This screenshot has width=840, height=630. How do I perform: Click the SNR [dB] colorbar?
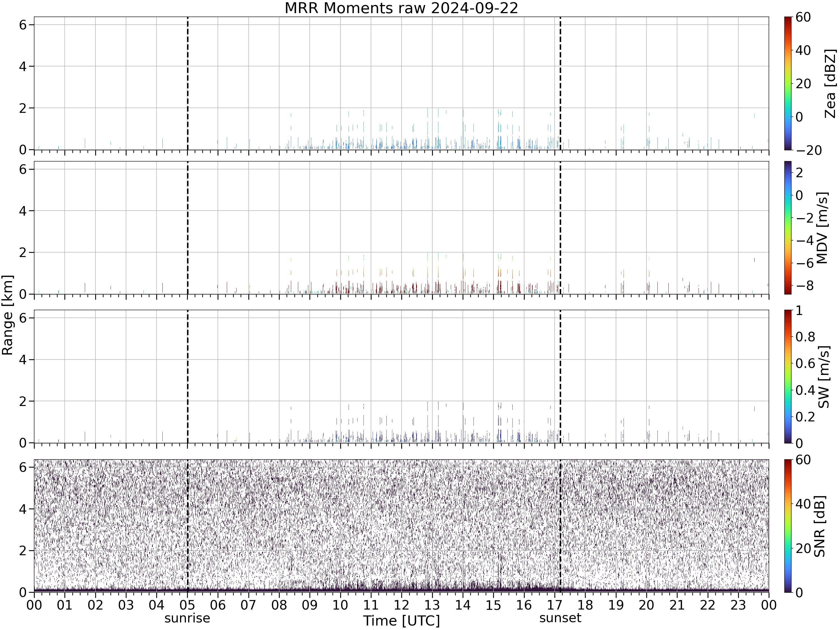(788, 526)
